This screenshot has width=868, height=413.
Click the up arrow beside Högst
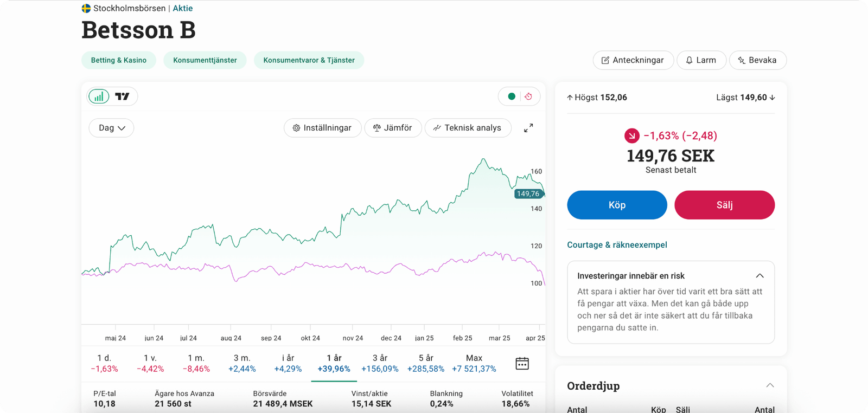pyautogui.click(x=570, y=98)
